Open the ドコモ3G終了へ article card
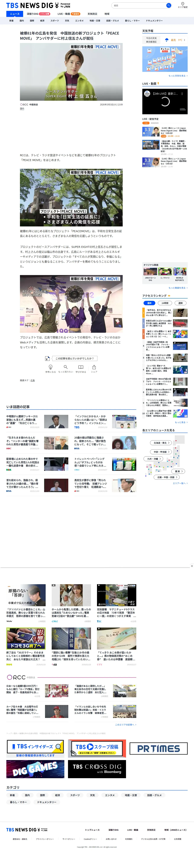This screenshot has height=868, width=194. pos(26,647)
